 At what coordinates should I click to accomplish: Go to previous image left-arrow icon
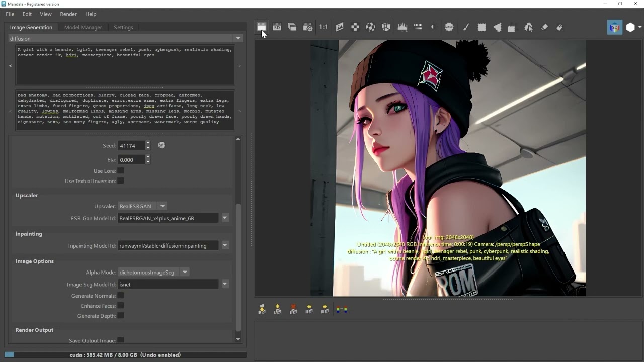(x=309, y=310)
